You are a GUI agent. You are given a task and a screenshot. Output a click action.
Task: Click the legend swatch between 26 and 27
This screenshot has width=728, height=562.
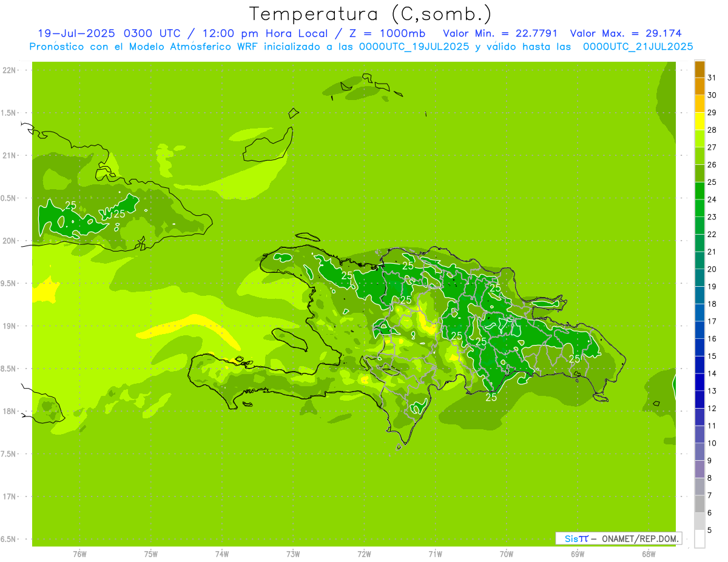click(x=699, y=156)
